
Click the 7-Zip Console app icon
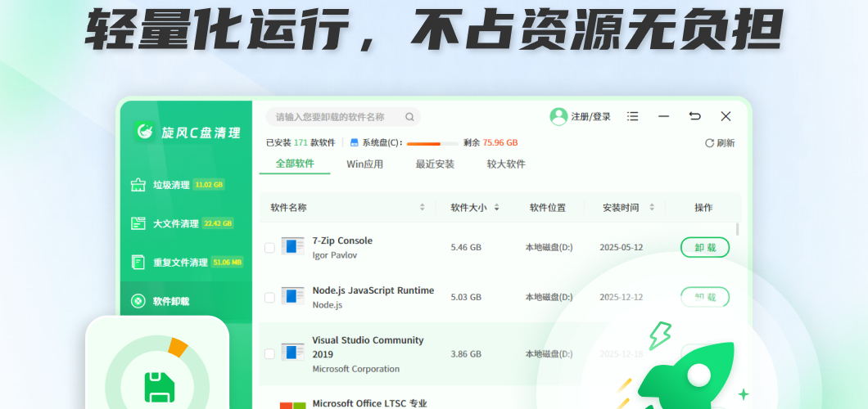click(x=293, y=246)
